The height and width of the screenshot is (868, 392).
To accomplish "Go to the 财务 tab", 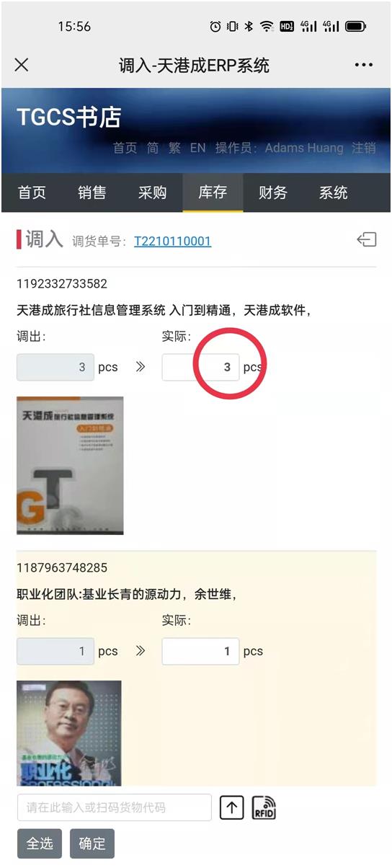I will pos(273,192).
